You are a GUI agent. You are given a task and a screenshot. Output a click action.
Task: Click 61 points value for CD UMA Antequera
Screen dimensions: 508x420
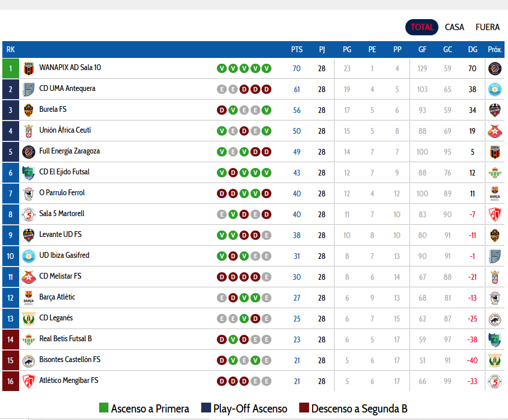pos(297,89)
